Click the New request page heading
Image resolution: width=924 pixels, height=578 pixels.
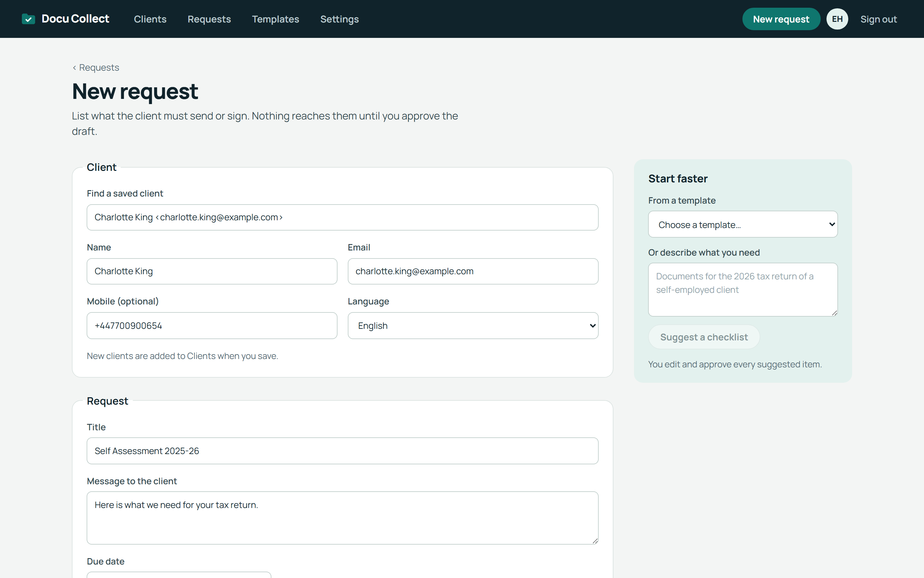[x=135, y=92]
